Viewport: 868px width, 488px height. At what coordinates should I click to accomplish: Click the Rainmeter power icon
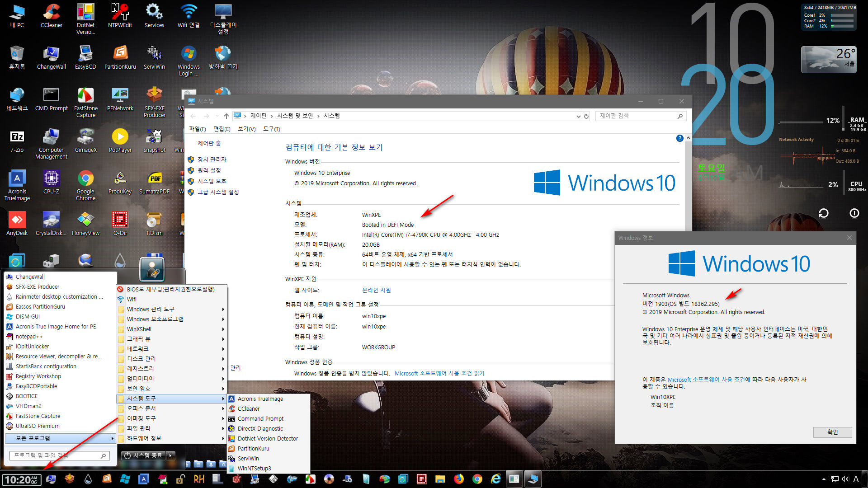point(854,213)
